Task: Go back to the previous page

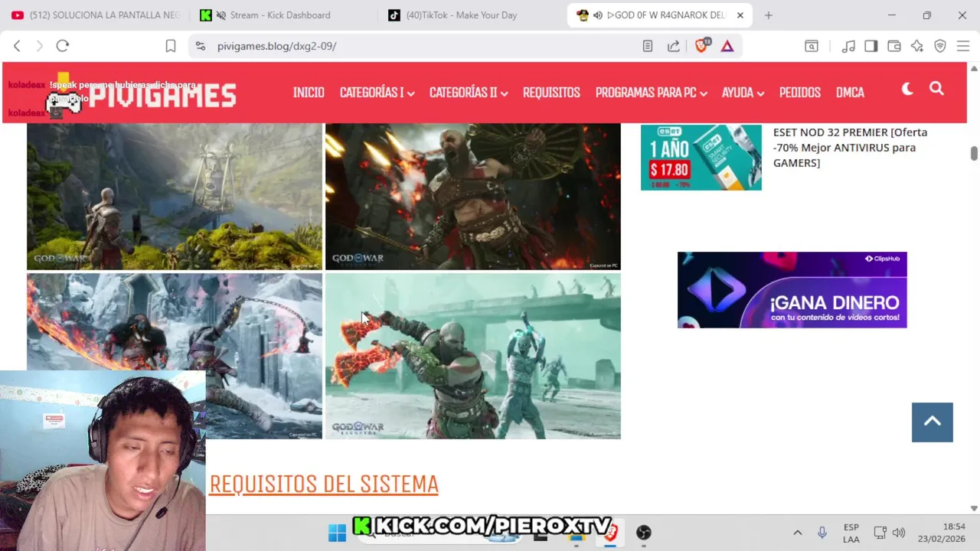Action: 17,46
